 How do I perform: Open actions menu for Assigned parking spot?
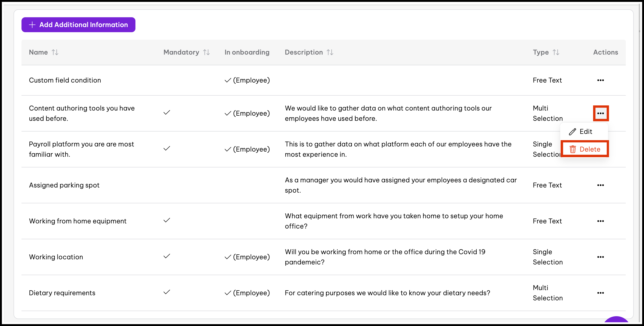click(x=601, y=185)
